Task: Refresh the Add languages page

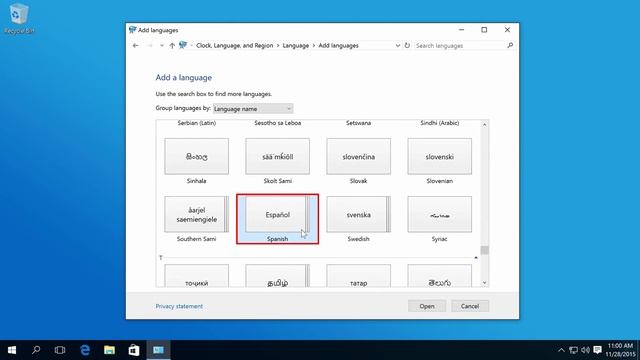Action: tap(407, 46)
